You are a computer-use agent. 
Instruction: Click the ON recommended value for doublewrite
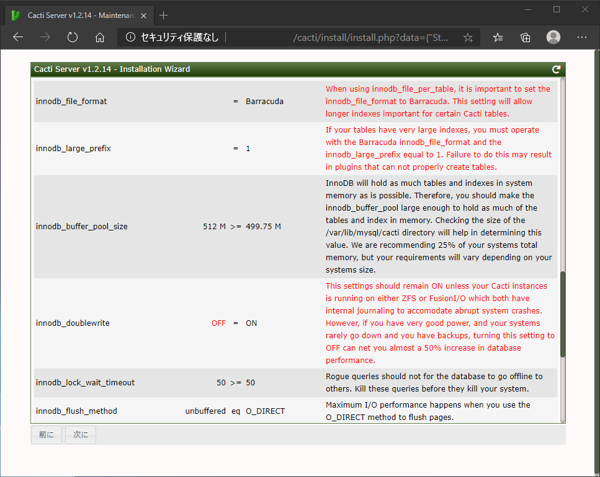pyautogui.click(x=251, y=323)
